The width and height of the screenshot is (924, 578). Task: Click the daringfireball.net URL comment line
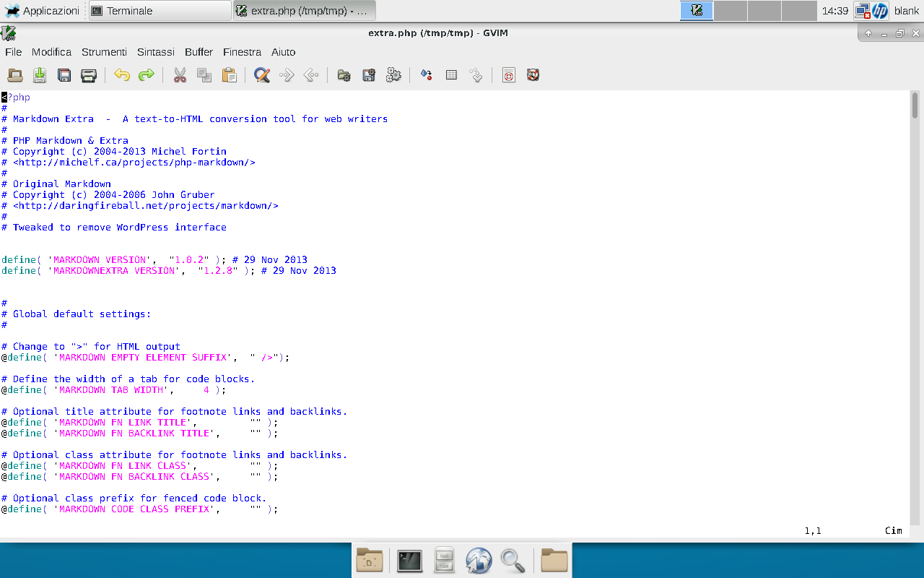pos(140,206)
